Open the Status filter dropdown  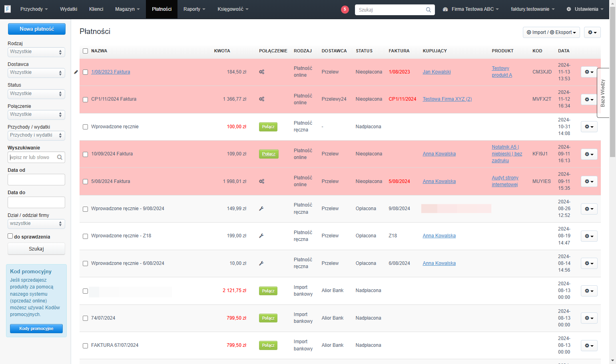pyautogui.click(x=36, y=94)
